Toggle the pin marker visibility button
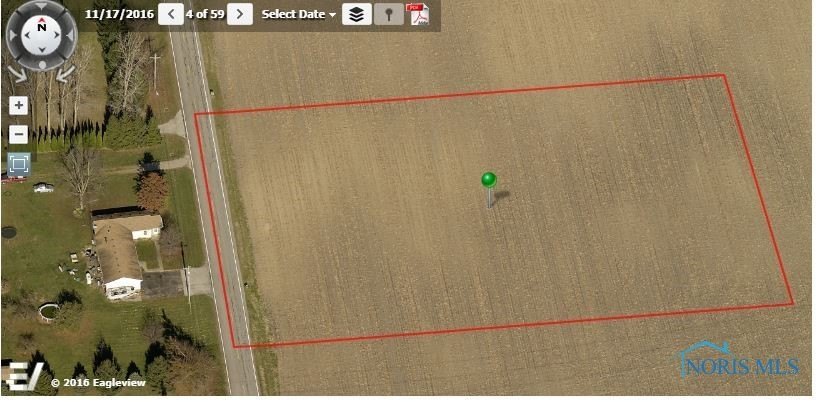The width and height of the screenshot is (816, 402). tap(389, 15)
